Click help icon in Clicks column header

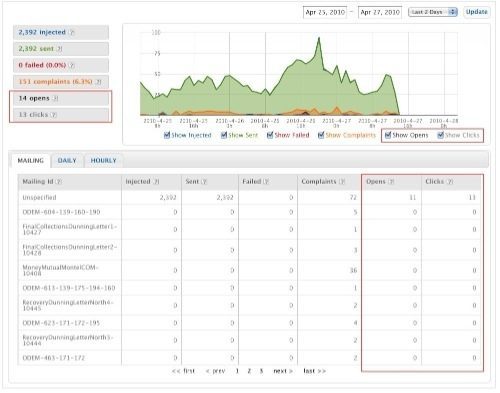point(450,182)
